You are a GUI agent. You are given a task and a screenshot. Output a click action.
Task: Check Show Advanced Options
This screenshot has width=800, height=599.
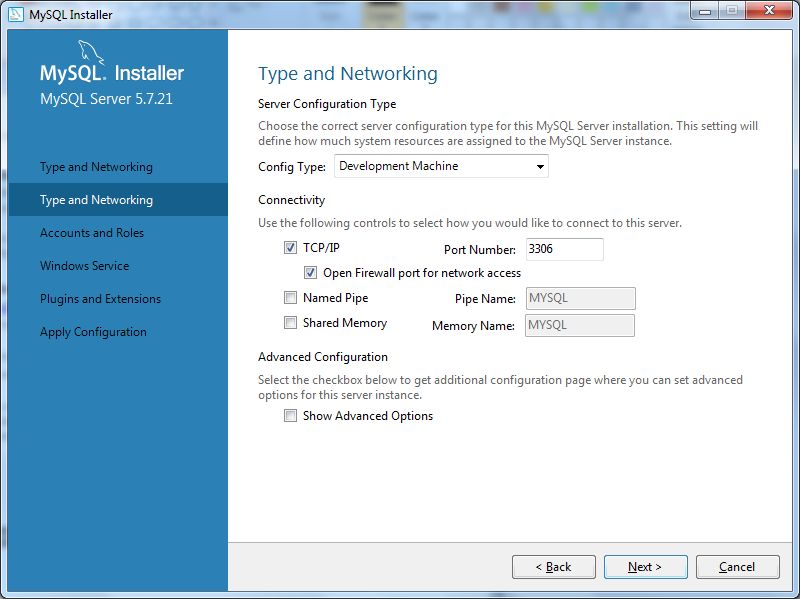tap(291, 415)
